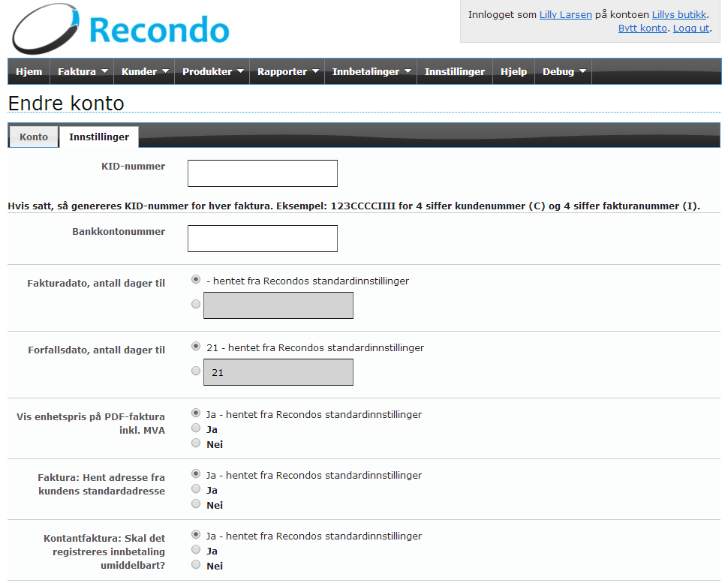The height and width of the screenshot is (583, 728).
Task: Choose Nei for Kontantfaktura innbetaling
Action: (196, 565)
